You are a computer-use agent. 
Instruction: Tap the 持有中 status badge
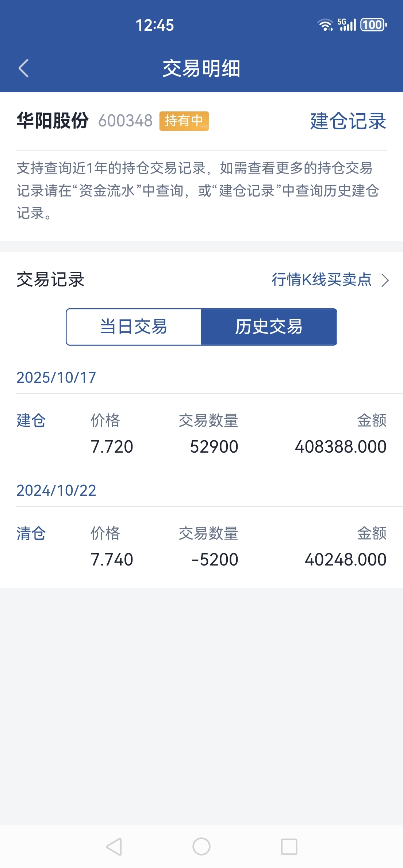pyautogui.click(x=184, y=121)
